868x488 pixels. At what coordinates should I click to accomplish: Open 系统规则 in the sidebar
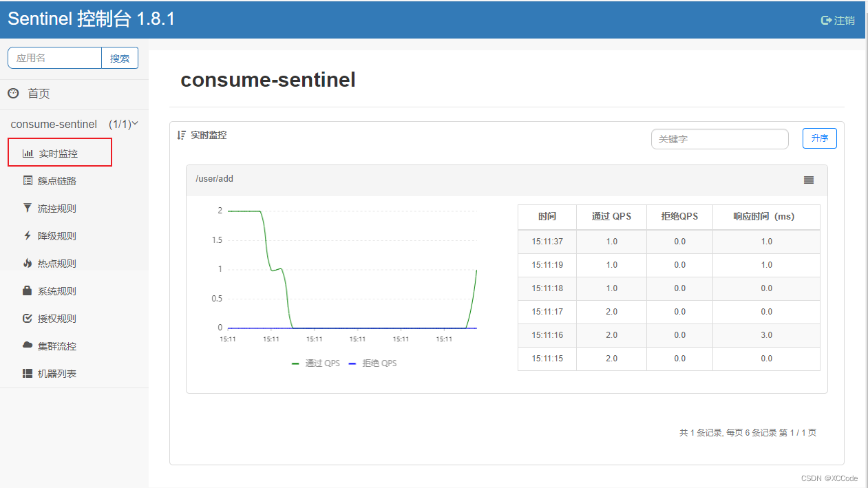click(x=57, y=291)
